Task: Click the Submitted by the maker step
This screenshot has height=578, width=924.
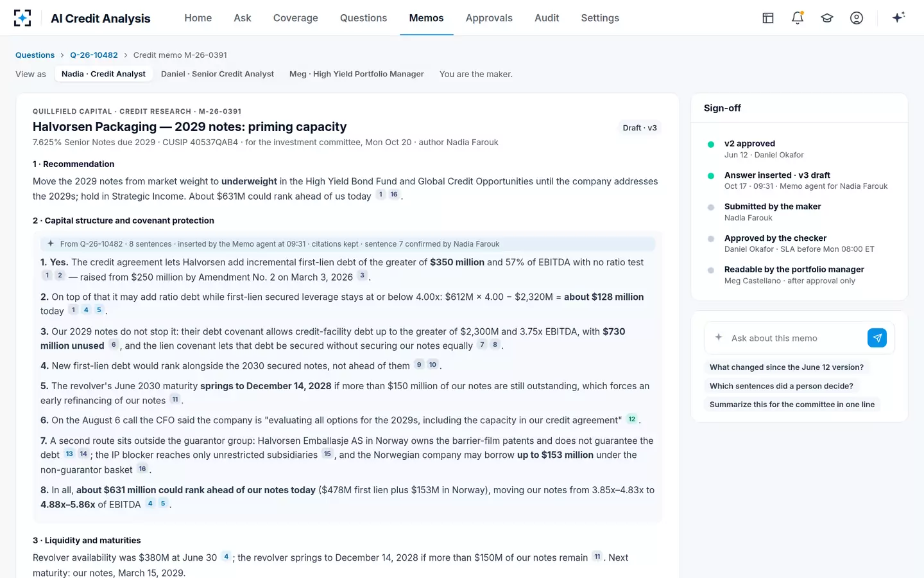Action: pos(800,212)
